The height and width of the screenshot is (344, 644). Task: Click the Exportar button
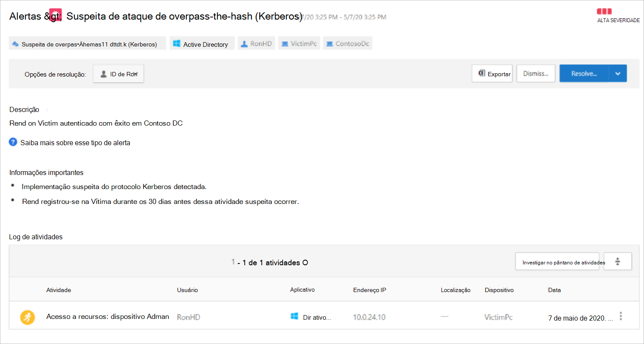coord(492,74)
